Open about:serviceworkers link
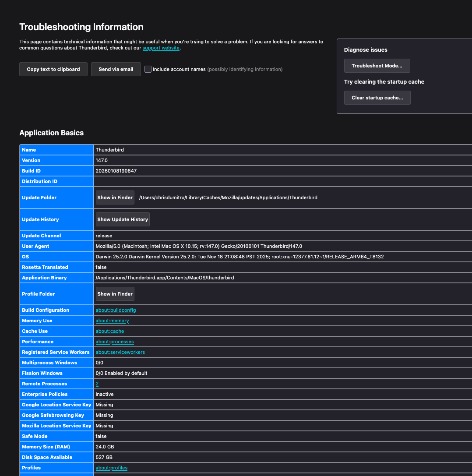The image size is (472, 476). coord(120,352)
